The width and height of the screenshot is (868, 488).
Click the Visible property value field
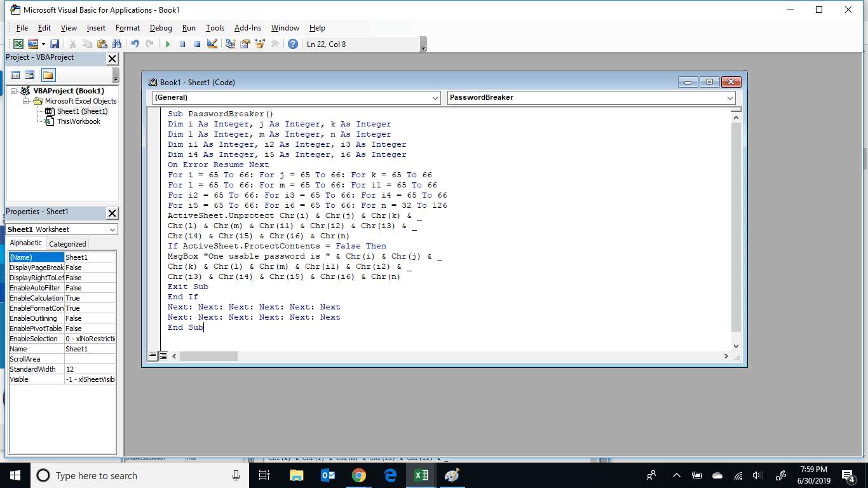pyautogui.click(x=90, y=379)
